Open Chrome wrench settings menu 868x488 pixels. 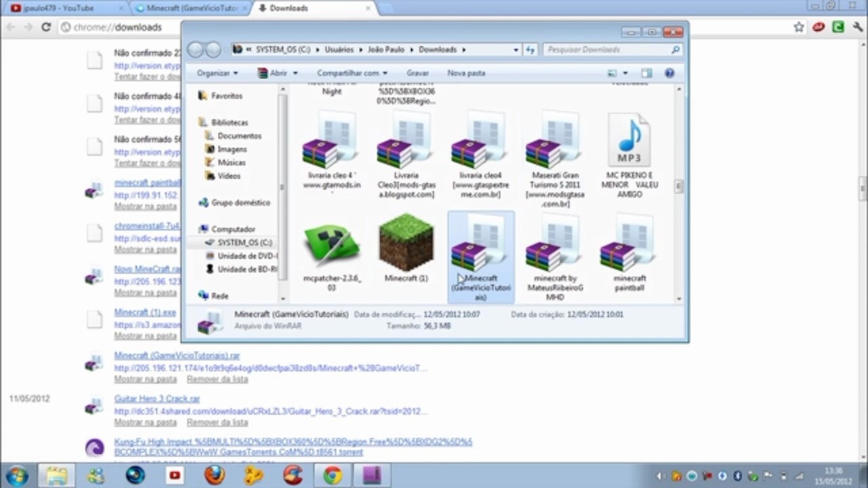tap(857, 27)
